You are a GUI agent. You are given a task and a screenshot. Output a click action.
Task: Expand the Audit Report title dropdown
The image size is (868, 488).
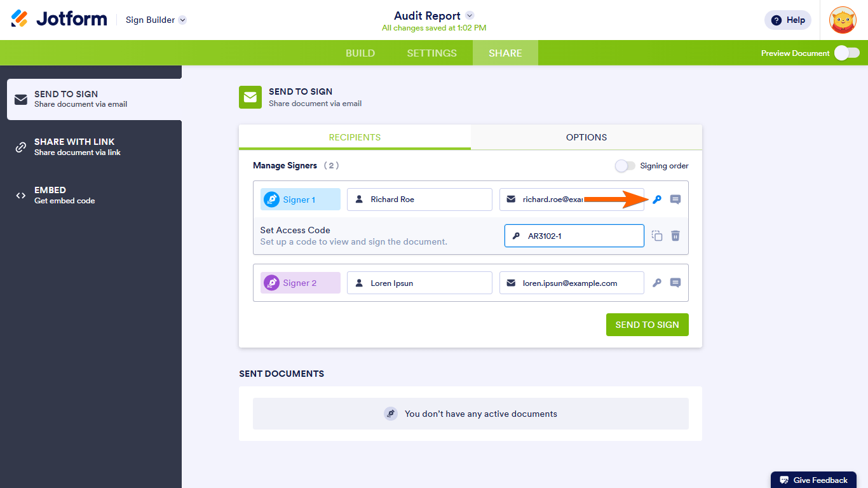(x=470, y=15)
